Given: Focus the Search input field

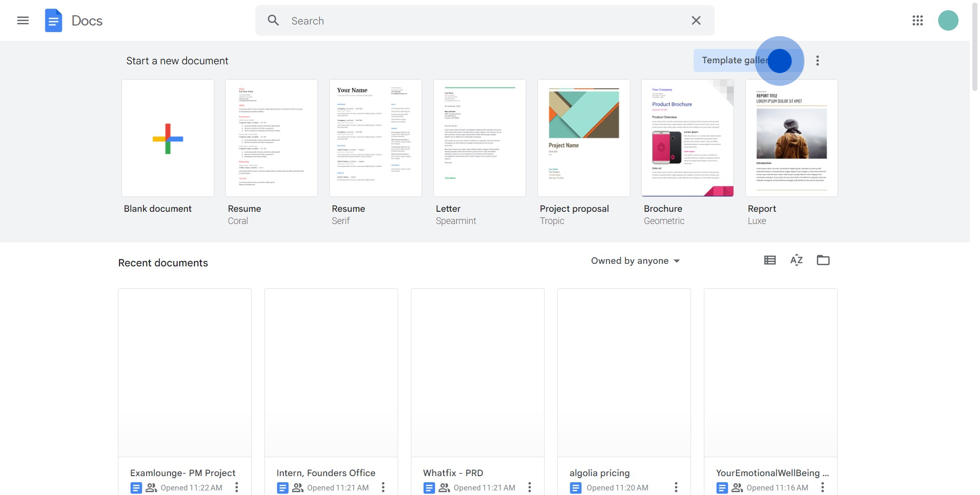Looking at the screenshot, I should point(485,20).
